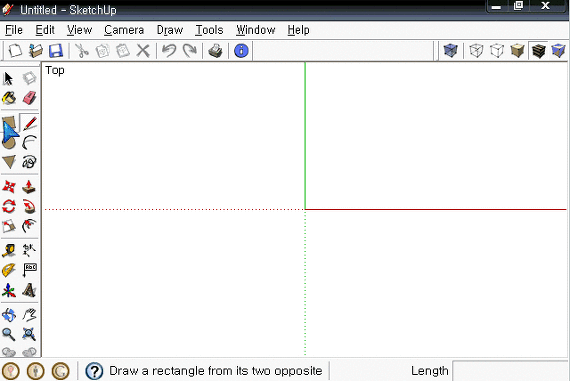Select the Polygon triangle tool
This screenshot has width=570, height=381.
pos(9,162)
